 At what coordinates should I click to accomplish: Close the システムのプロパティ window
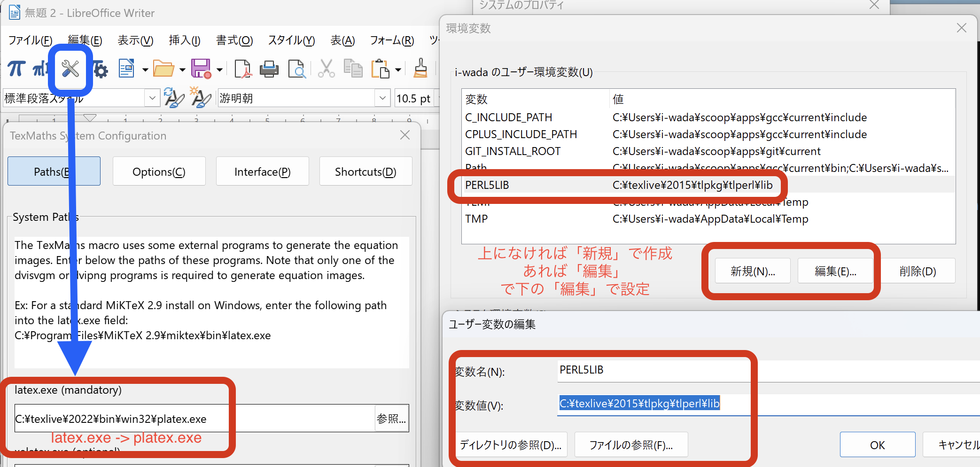[x=874, y=5]
